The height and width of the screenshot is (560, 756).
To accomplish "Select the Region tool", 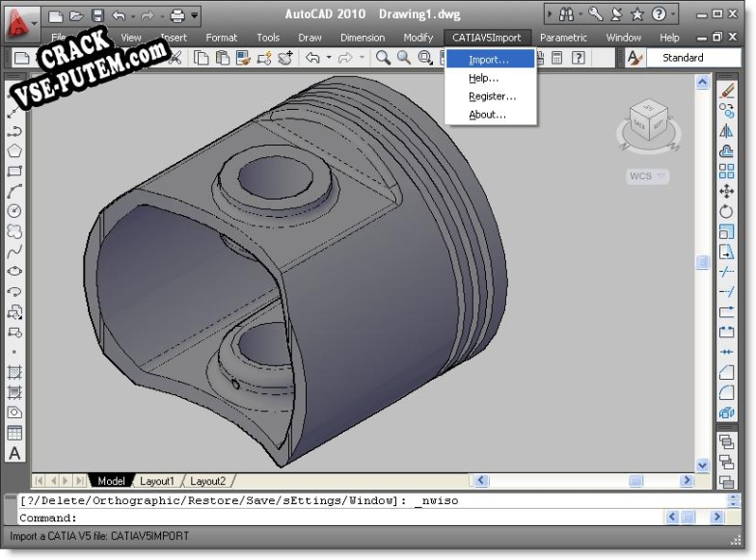I will [14, 413].
